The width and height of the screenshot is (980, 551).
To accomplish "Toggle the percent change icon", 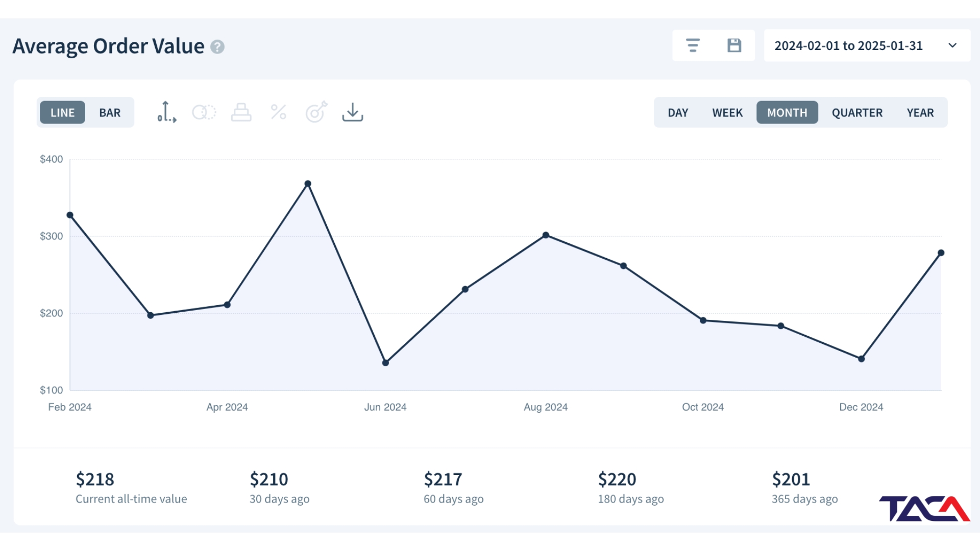I will point(278,112).
